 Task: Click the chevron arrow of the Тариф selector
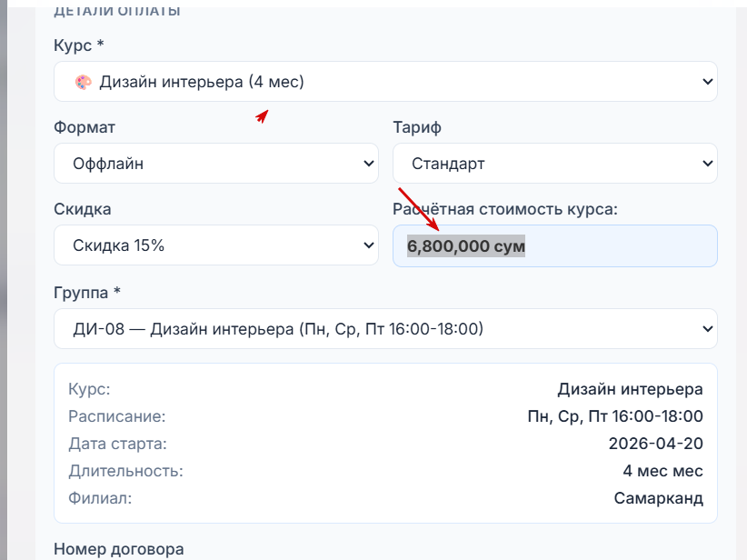(708, 164)
